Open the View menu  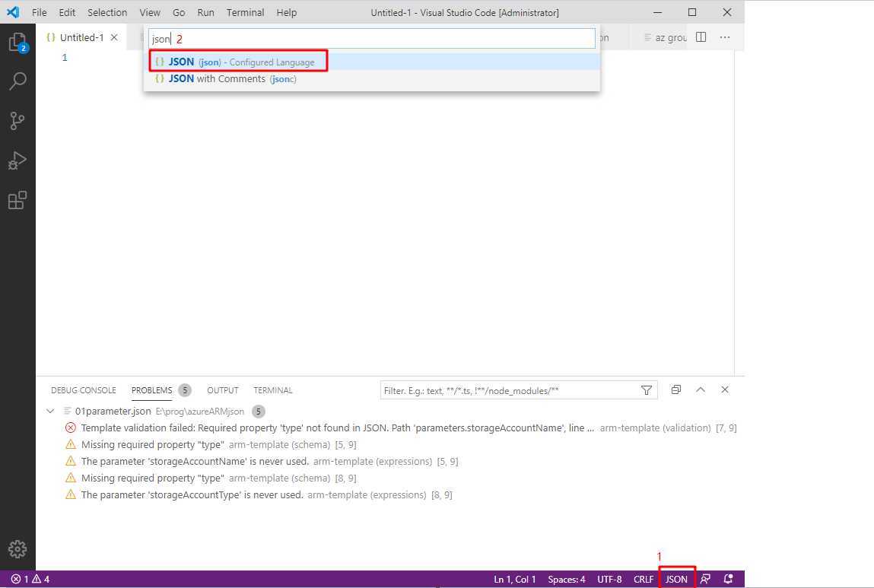[x=149, y=12]
